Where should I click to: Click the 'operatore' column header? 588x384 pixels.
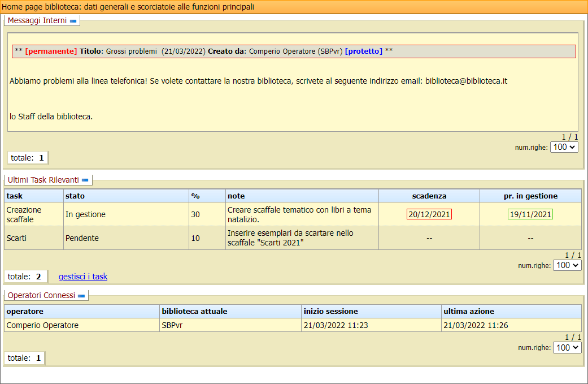25,312
